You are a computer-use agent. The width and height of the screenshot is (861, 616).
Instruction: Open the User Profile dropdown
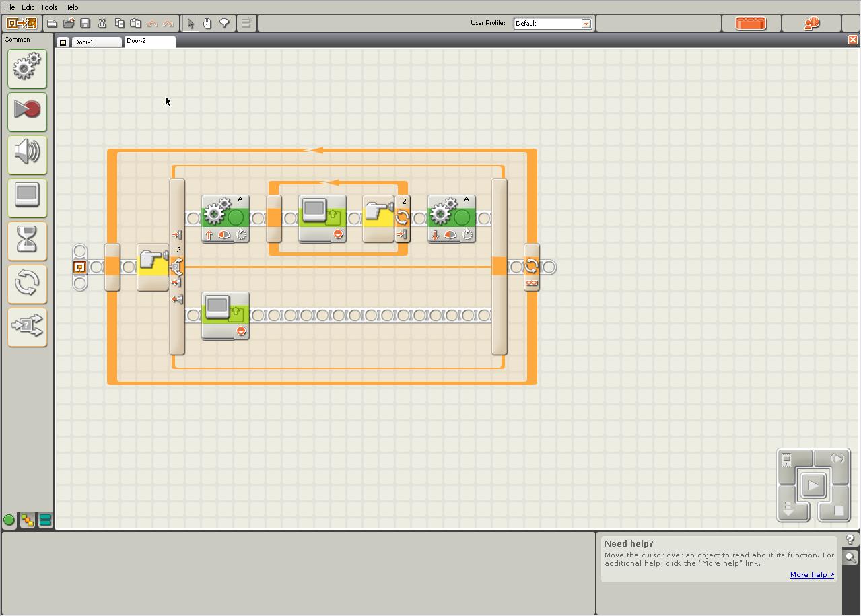pos(586,24)
